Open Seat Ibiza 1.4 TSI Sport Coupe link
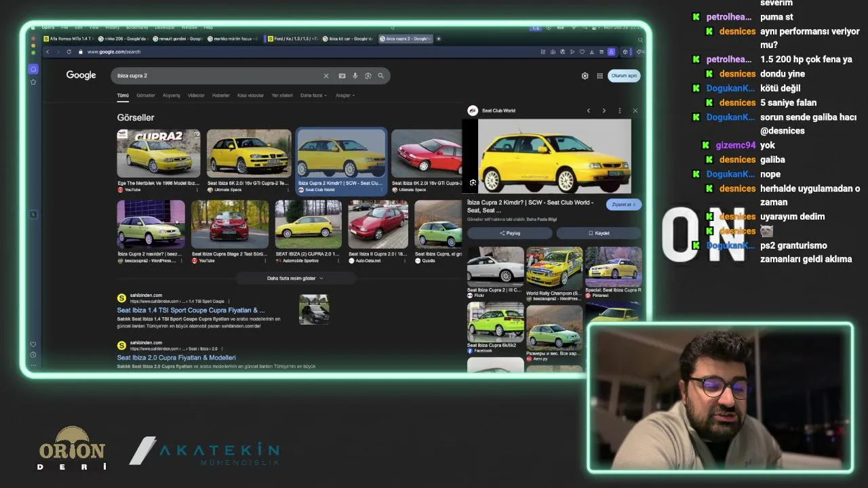 [x=191, y=310]
